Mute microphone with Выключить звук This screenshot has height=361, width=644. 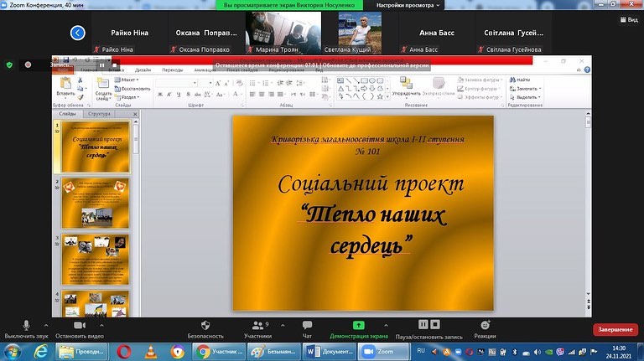26,329
